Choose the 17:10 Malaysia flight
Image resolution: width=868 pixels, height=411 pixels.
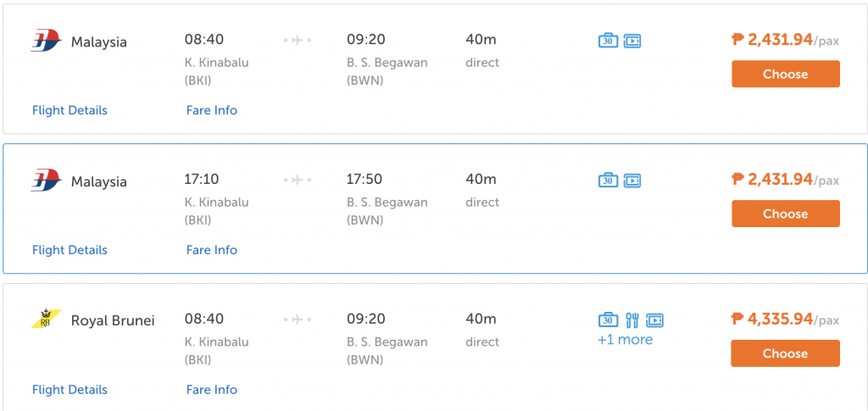click(x=786, y=214)
